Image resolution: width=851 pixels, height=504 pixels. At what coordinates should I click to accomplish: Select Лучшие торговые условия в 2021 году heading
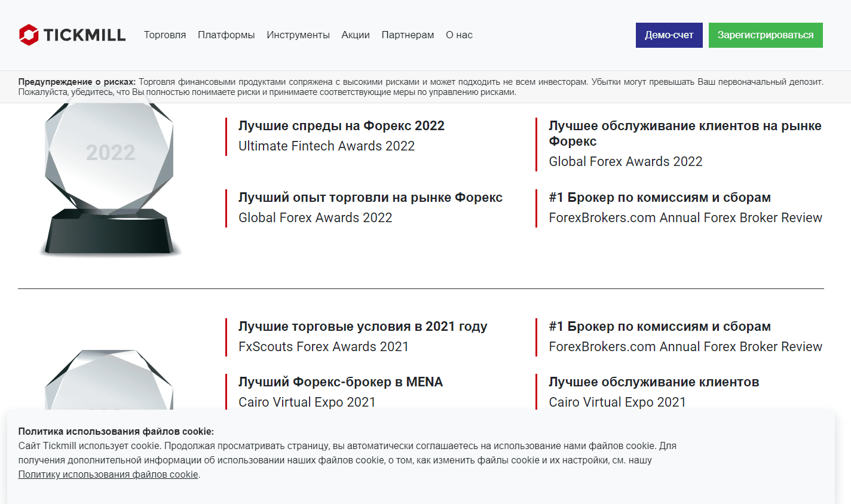click(363, 327)
